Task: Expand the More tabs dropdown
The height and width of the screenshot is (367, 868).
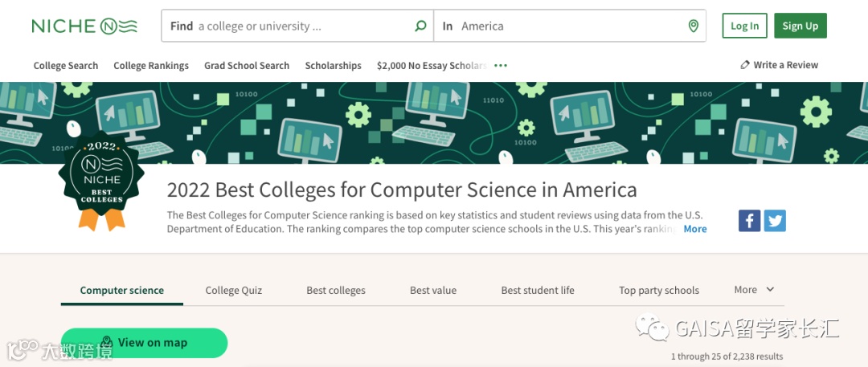Action: pyautogui.click(x=754, y=290)
